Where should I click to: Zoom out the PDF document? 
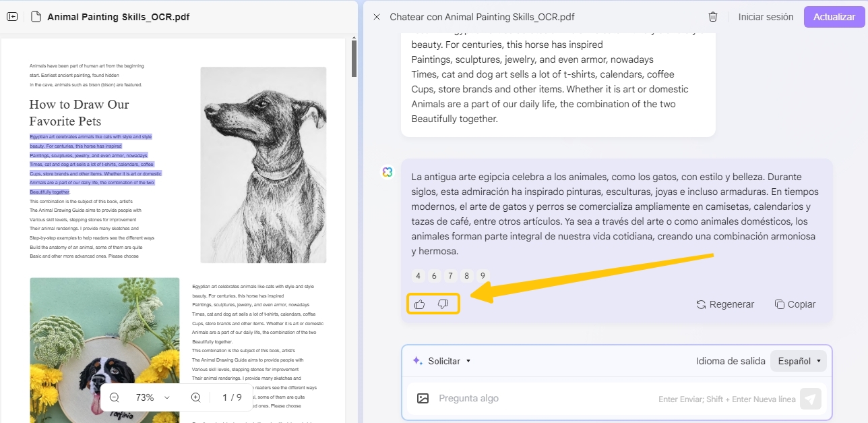coord(115,397)
